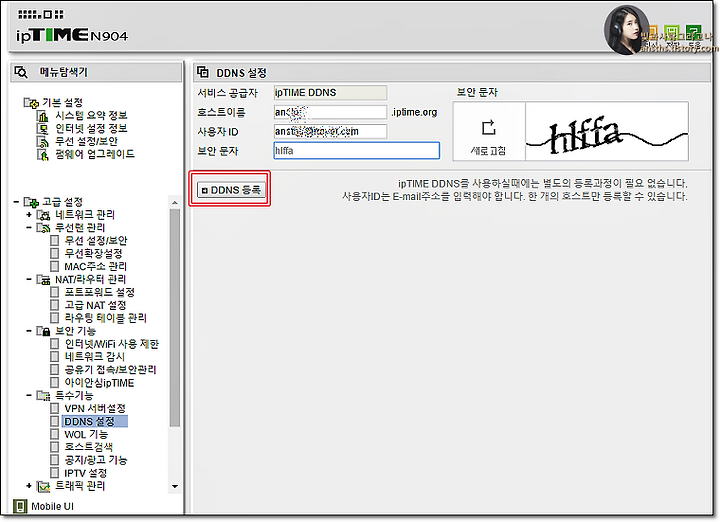Open 네트워크 감시

click(95, 357)
